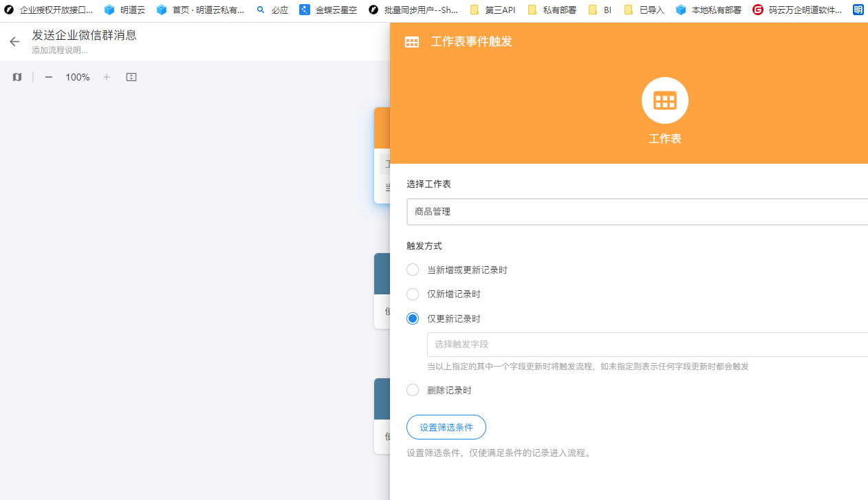The height and width of the screenshot is (500, 868).
Task: Select 仅更新记录时 radio option
Action: pyautogui.click(x=413, y=318)
